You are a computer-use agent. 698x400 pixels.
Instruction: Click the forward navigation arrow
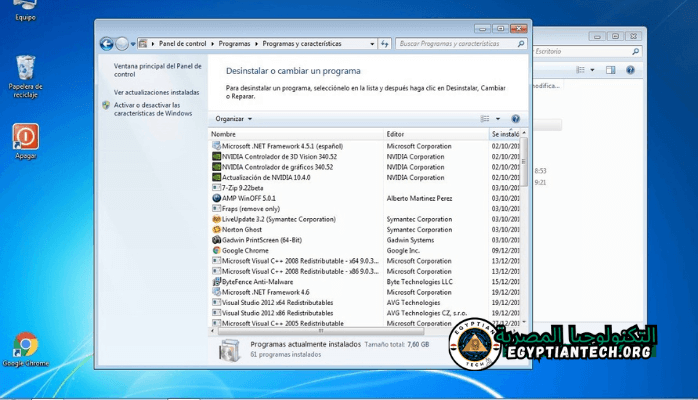pyautogui.click(x=122, y=44)
